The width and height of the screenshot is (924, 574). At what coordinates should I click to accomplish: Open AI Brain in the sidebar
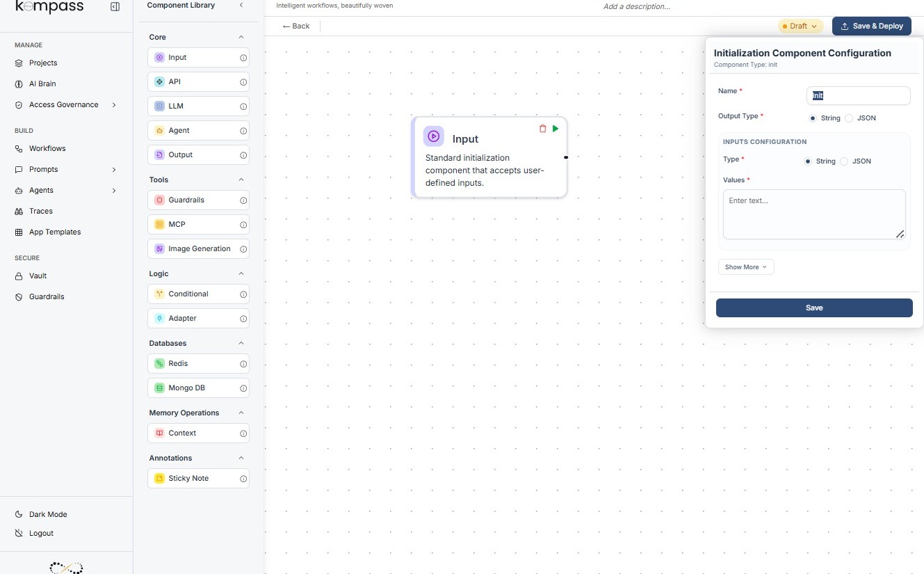35,83
